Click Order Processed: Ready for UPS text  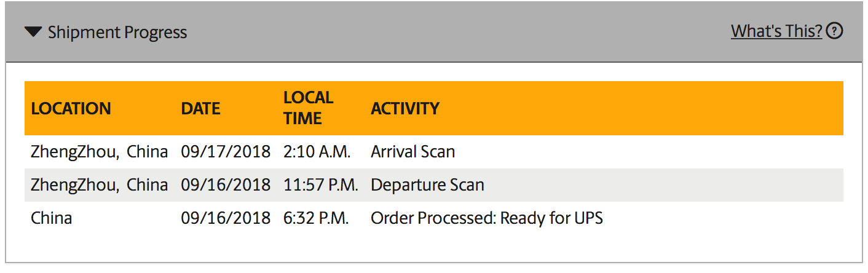[x=487, y=218]
